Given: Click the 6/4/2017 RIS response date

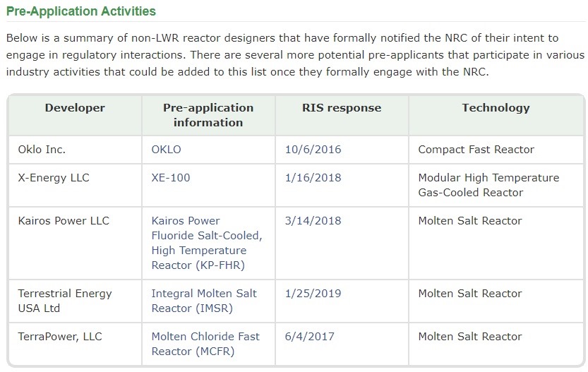Looking at the screenshot, I should 310,337.
